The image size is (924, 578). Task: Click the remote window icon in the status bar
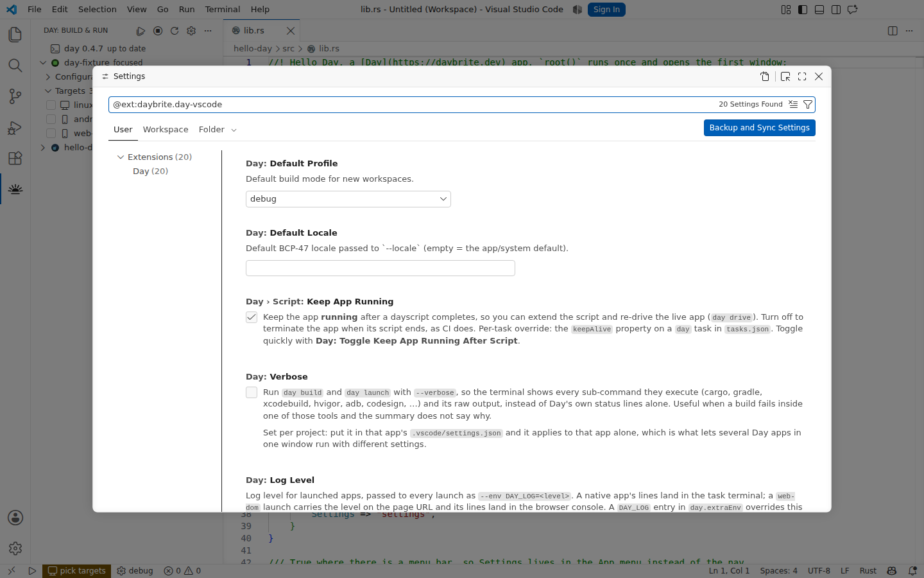(11, 571)
